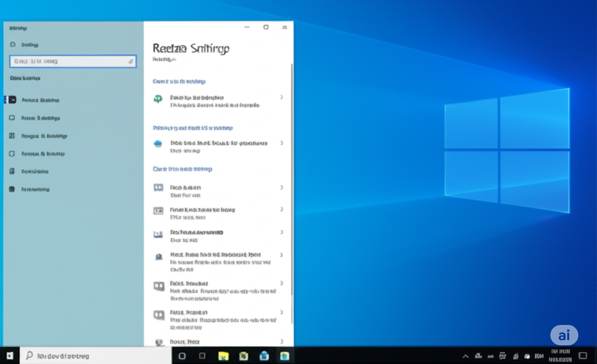597x364 pixels.
Task: Open Task View from the taskbar
Action: tap(202, 356)
